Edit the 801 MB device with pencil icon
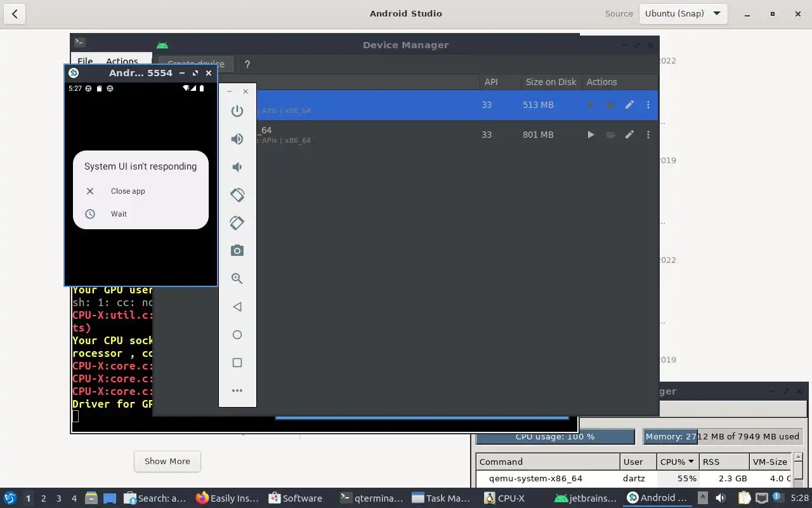812x508 pixels. click(629, 135)
